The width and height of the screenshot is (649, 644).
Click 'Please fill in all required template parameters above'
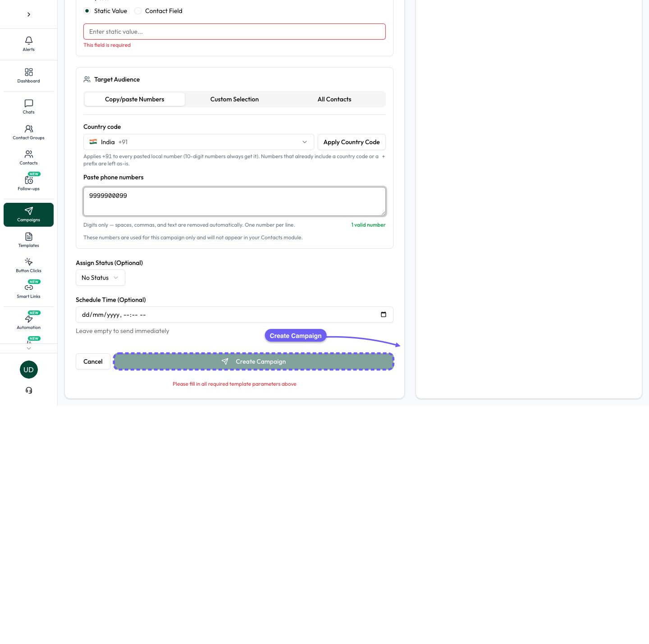(x=234, y=384)
